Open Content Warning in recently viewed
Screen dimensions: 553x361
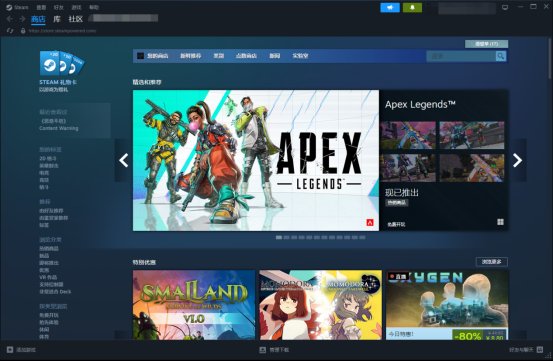[59, 128]
